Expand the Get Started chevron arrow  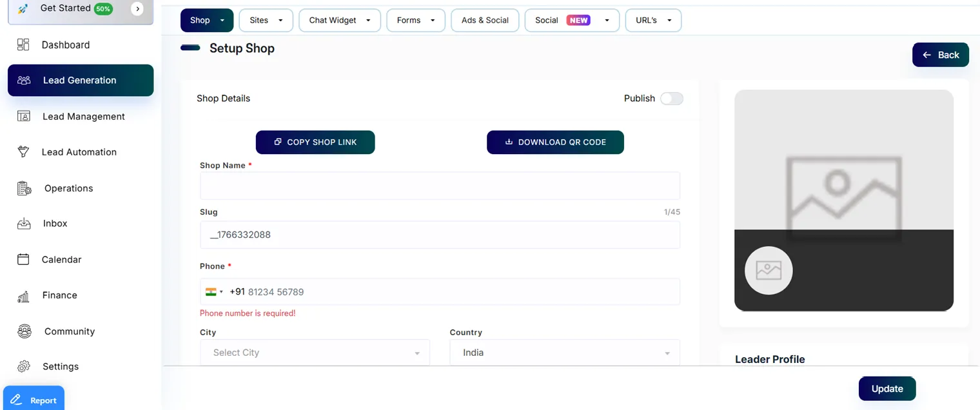[137, 8]
